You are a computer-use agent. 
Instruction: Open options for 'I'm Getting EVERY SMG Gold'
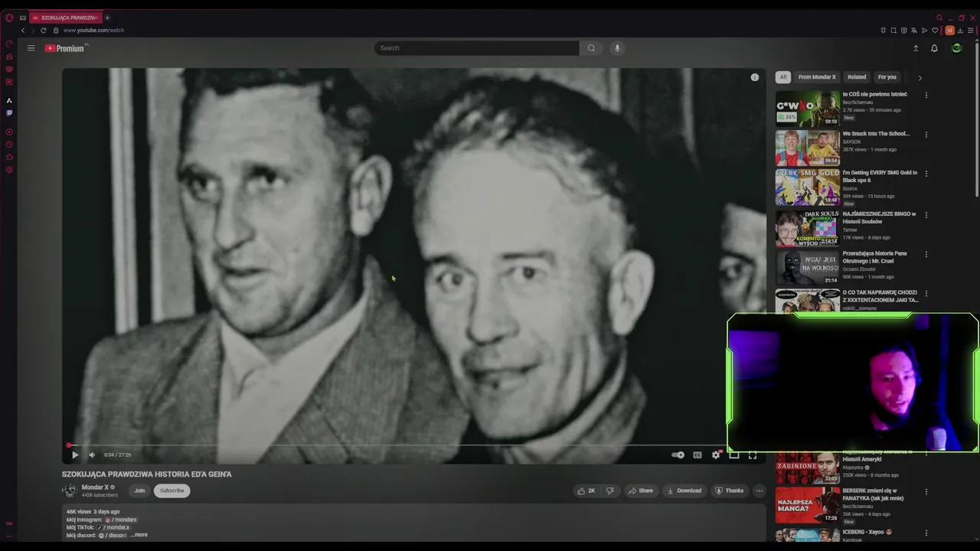(x=926, y=174)
